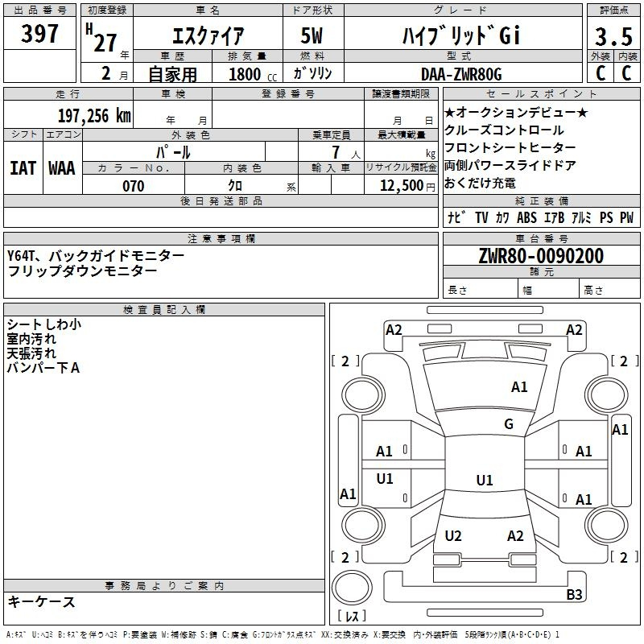Select the 5W door shape value

pyautogui.click(x=315, y=34)
